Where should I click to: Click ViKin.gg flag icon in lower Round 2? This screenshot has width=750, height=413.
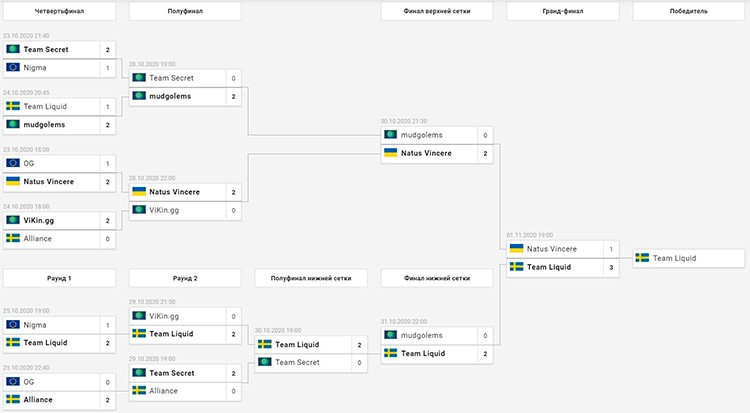(x=139, y=316)
